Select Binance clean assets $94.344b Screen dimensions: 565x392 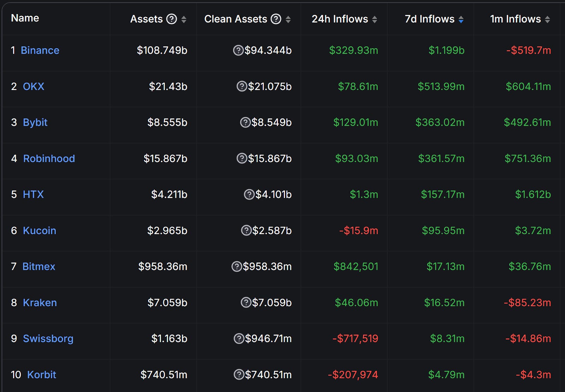pos(268,50)
